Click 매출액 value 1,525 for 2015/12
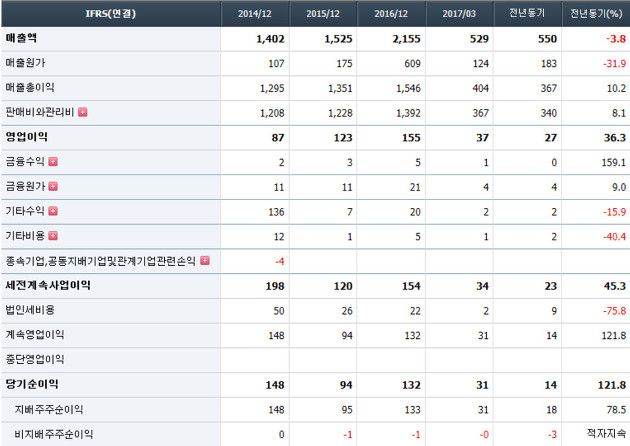 click(338, 39)
